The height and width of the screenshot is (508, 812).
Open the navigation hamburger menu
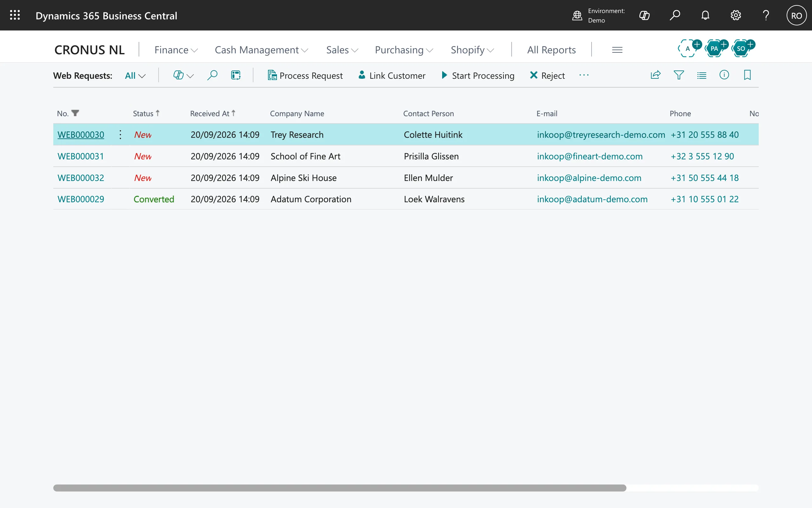pos(617,50)
